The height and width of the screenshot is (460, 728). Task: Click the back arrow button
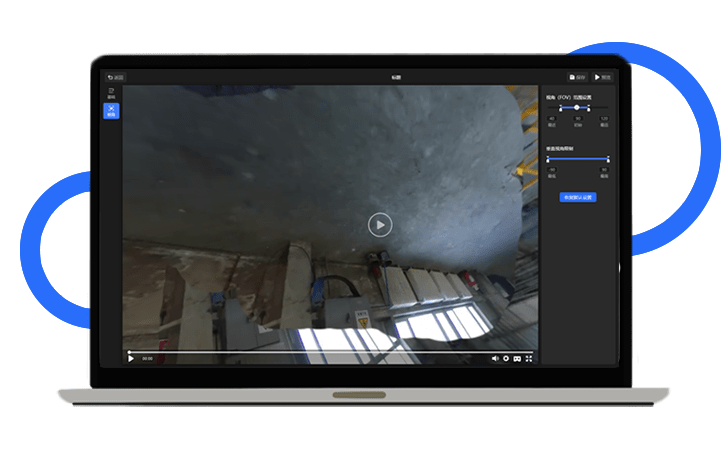pos(115,77)
